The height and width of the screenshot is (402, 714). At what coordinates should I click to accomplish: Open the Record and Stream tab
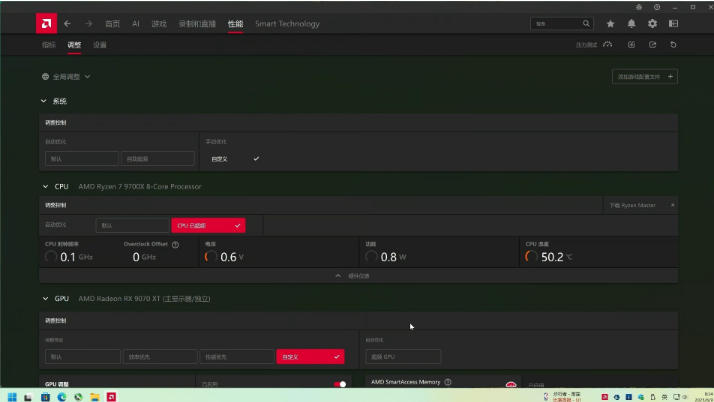197,24
